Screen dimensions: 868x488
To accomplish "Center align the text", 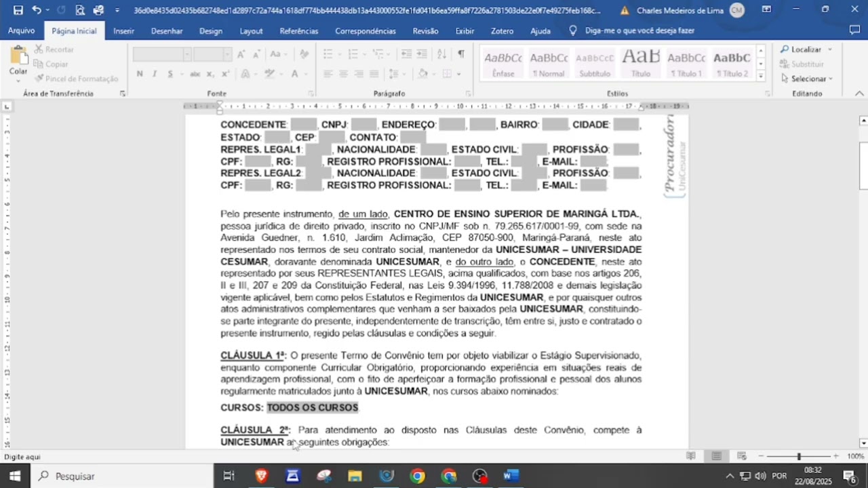I will tap(343, 74).
